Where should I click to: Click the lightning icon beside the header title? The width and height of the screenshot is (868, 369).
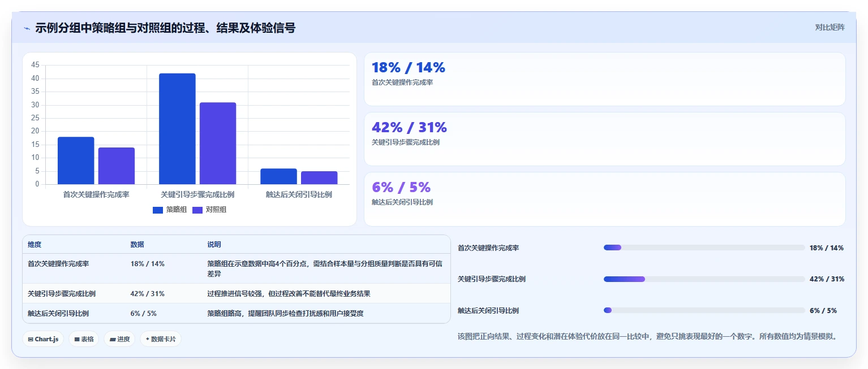(27, 28)
